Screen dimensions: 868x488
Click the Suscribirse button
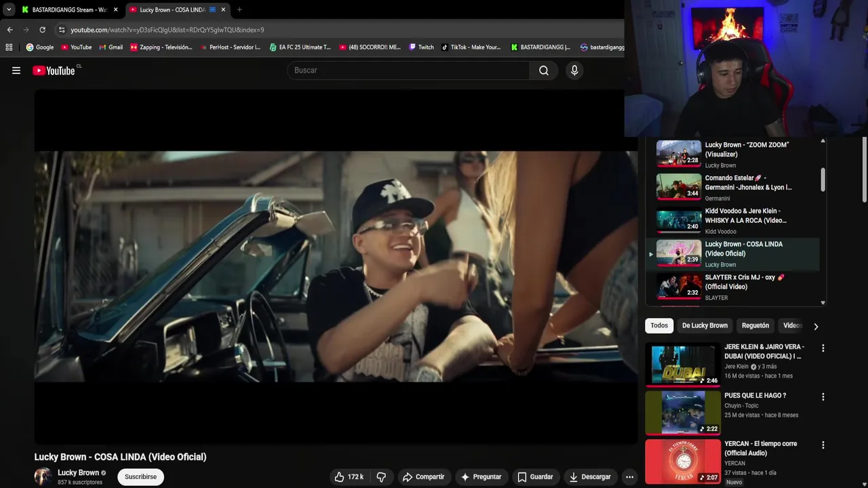pos(140,477)
